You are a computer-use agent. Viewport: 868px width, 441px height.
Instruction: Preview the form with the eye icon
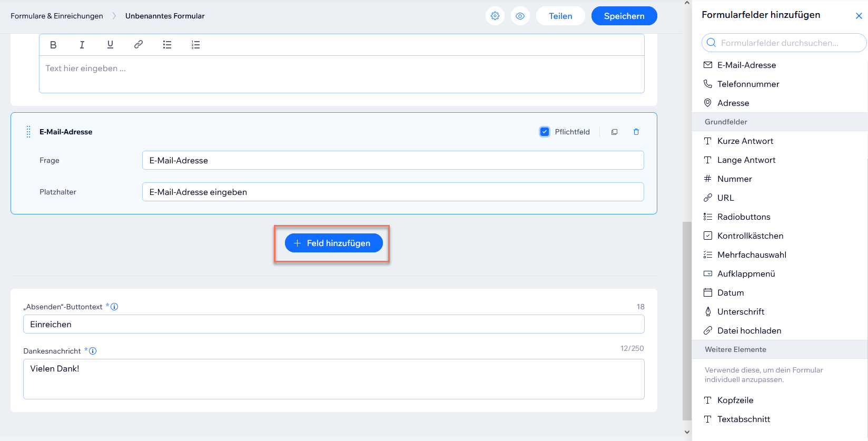click(520, 16)
